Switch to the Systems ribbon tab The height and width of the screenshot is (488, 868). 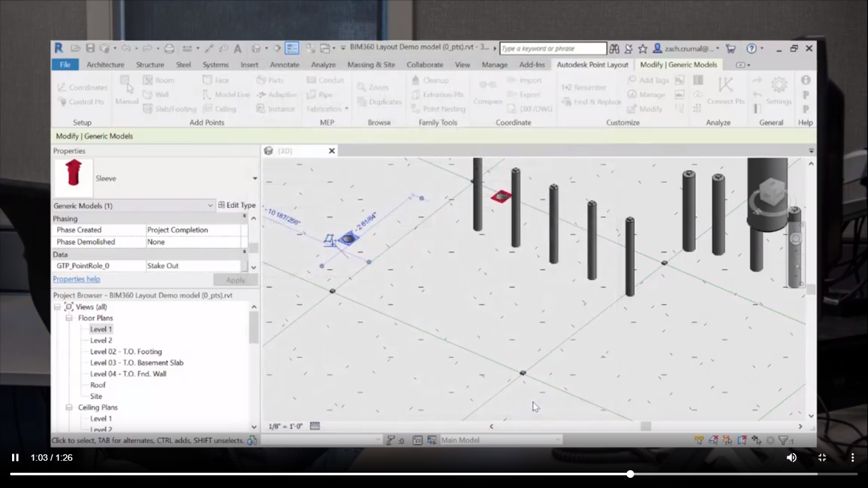215,65
